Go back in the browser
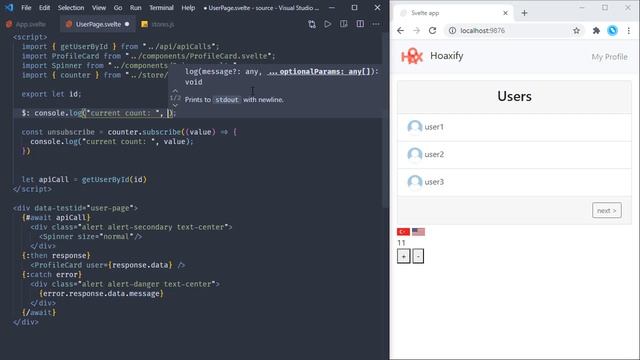Image resolution: width=640 pixels, height=360 pixels. point(400,31)
